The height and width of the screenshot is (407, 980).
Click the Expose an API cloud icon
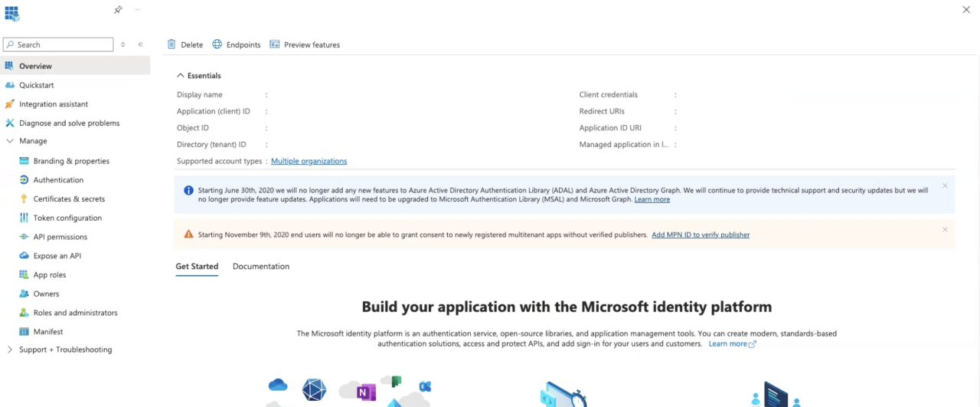tap(24, 256)
